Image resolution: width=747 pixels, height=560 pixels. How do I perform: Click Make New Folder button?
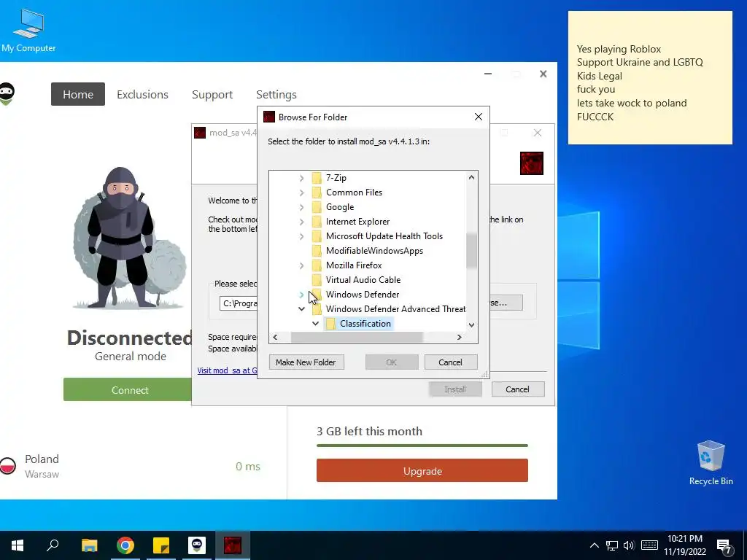point(306,362)
